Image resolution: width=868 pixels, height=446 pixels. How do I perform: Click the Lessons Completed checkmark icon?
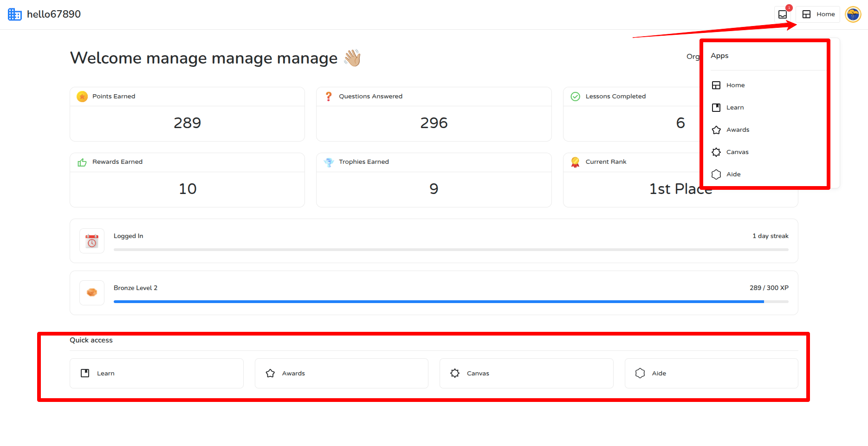[575, 97]
